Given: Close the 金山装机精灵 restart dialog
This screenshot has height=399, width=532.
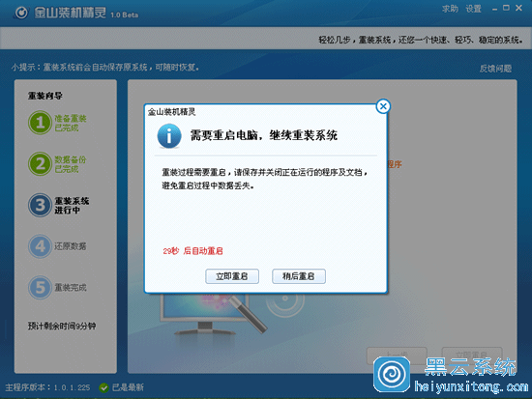Looking at the screenshot, I should [x=383, y=106].
